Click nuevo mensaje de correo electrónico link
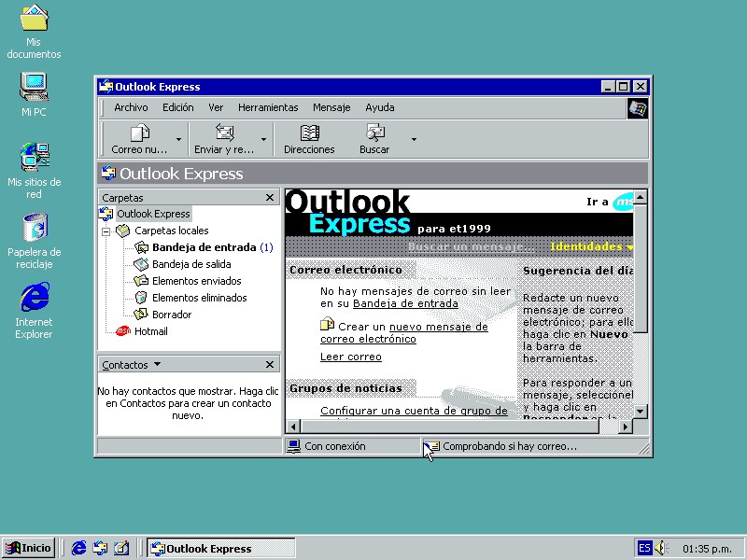Screen dimensions: 747x560 (x=404, y=333)
